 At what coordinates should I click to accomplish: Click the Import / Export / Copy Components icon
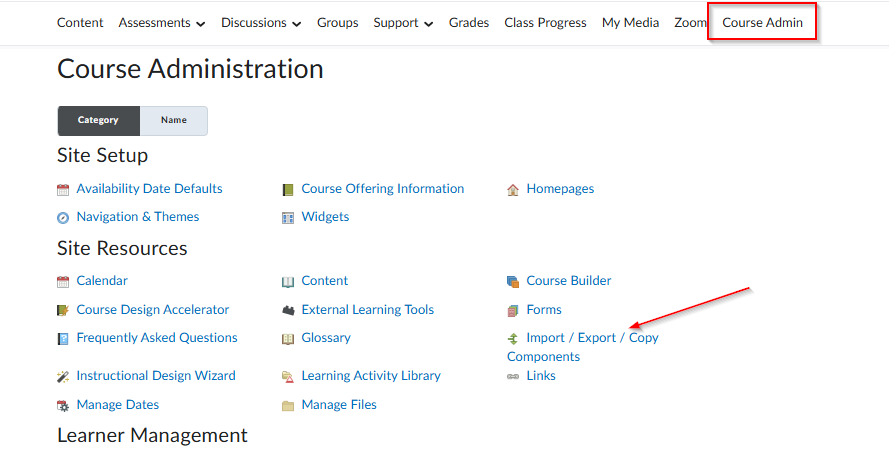(x=513, y=339)
